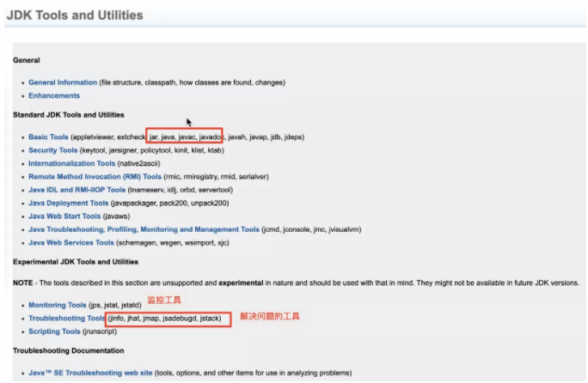
Task: Open Remote Method Invocation (RMI) Tools link
Action: point(95,177)
